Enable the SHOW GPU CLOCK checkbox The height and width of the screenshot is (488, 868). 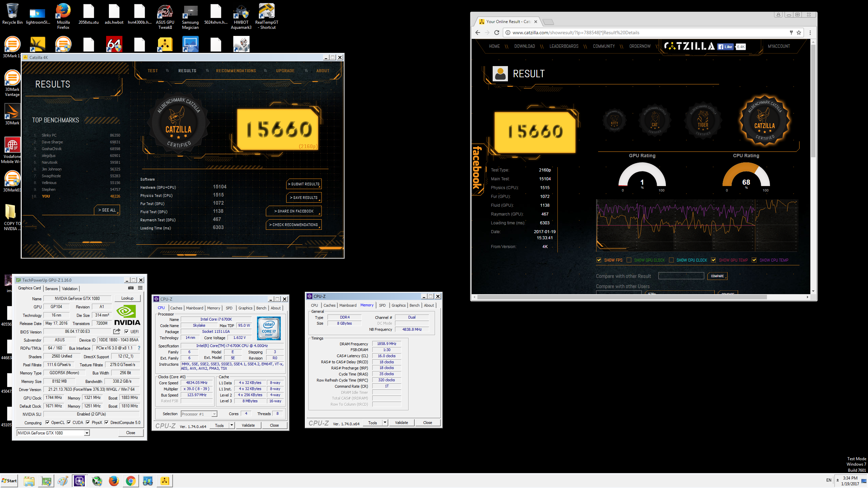click(629, 260)
